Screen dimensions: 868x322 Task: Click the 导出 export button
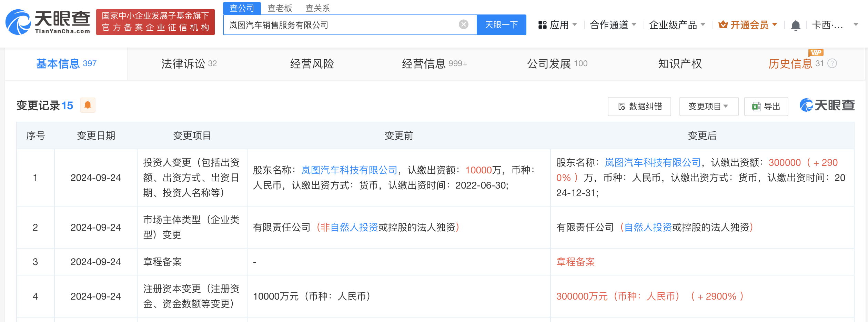(766, 107)
